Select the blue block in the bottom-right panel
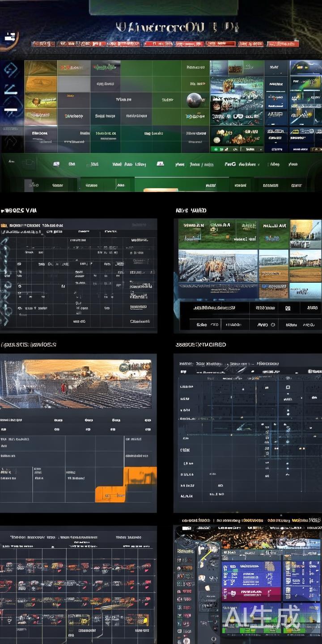 tap(251, 574)
